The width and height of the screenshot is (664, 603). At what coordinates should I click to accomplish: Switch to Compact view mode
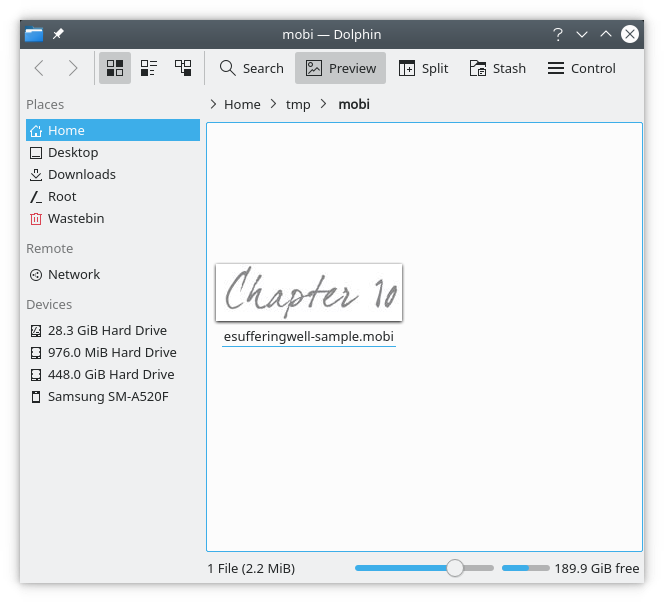(149, 68)
